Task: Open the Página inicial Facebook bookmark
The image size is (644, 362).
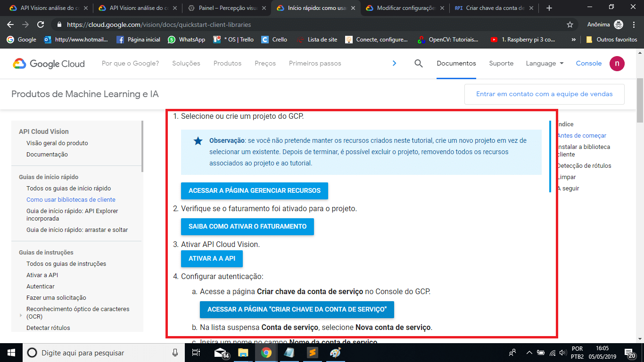Action: coord(138,40)
